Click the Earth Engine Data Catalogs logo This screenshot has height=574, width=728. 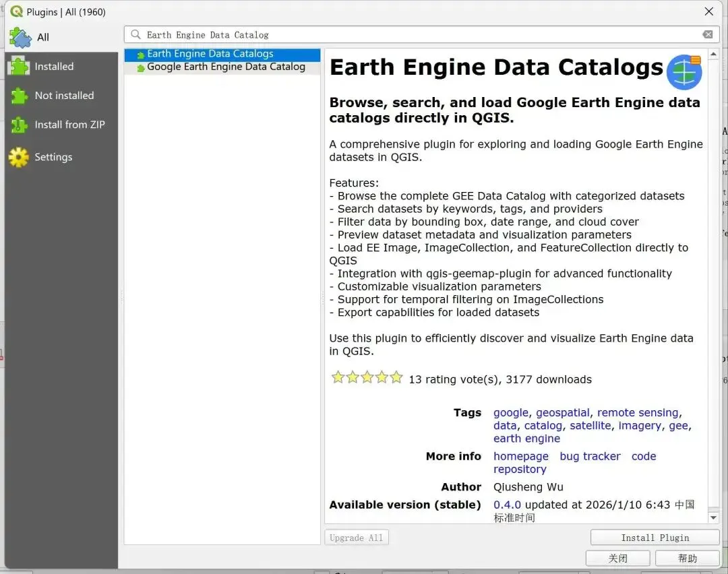[684, 72]
